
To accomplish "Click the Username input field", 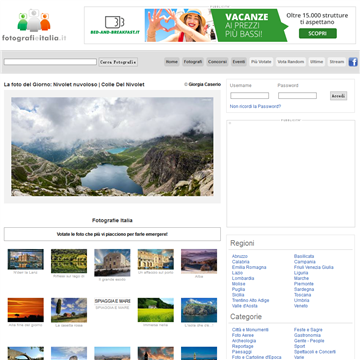I will point(249,96).
